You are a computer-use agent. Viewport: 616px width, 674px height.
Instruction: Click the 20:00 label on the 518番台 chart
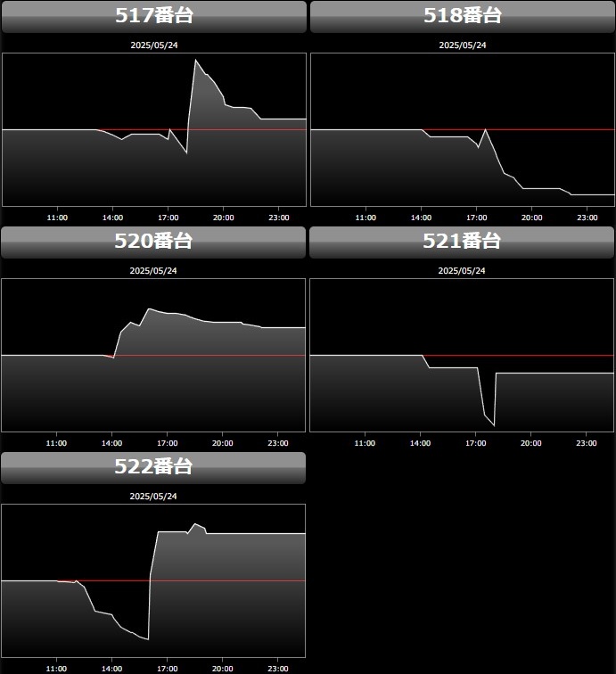coord(531,217)
